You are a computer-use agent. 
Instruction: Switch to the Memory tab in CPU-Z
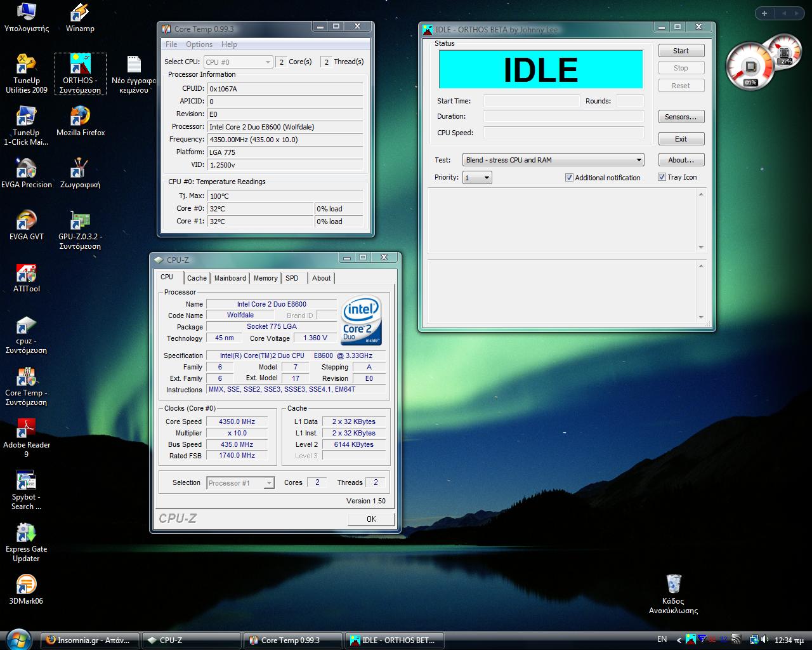coord(265,278)
